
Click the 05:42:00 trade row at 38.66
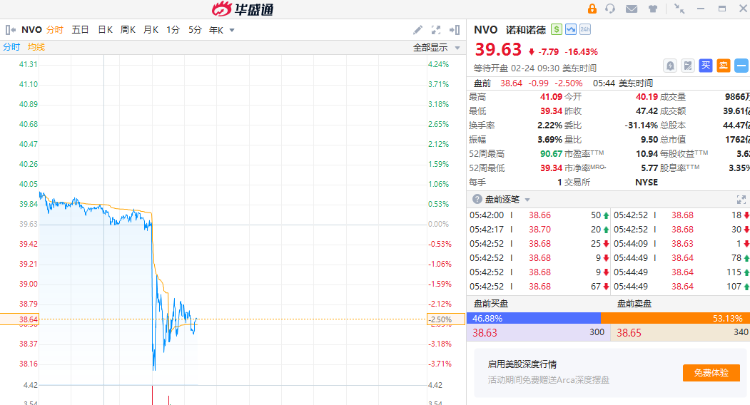pyautogui.click(x=539, y=215)
